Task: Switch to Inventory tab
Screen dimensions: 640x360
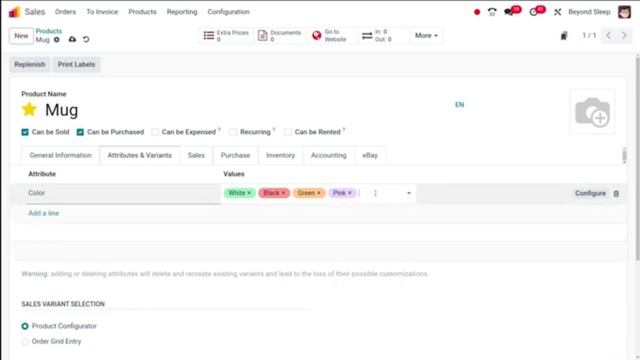Action: (280, 155)
